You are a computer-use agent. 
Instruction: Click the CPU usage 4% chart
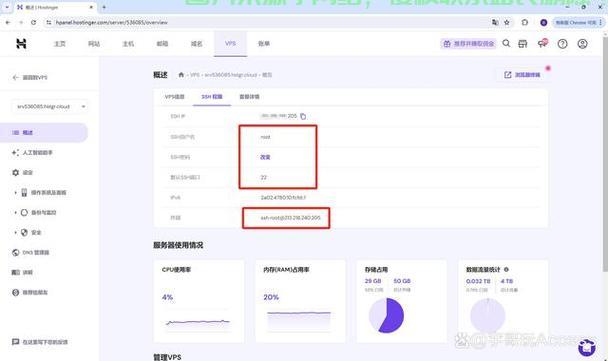pos(198,321)
